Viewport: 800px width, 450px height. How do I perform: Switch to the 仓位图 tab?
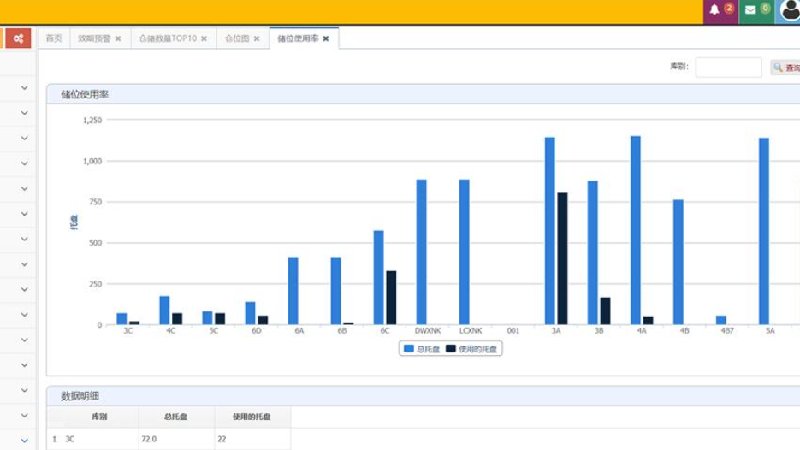(237, 38)
